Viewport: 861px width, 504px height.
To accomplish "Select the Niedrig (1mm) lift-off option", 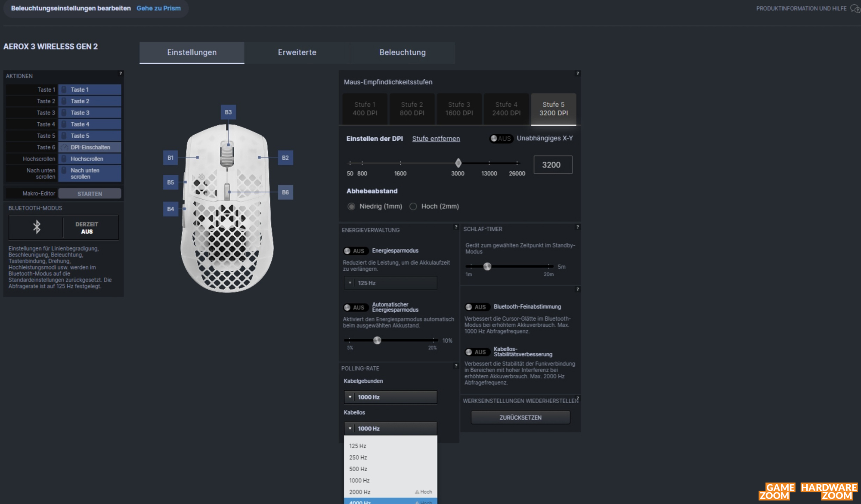I will 352,207.
